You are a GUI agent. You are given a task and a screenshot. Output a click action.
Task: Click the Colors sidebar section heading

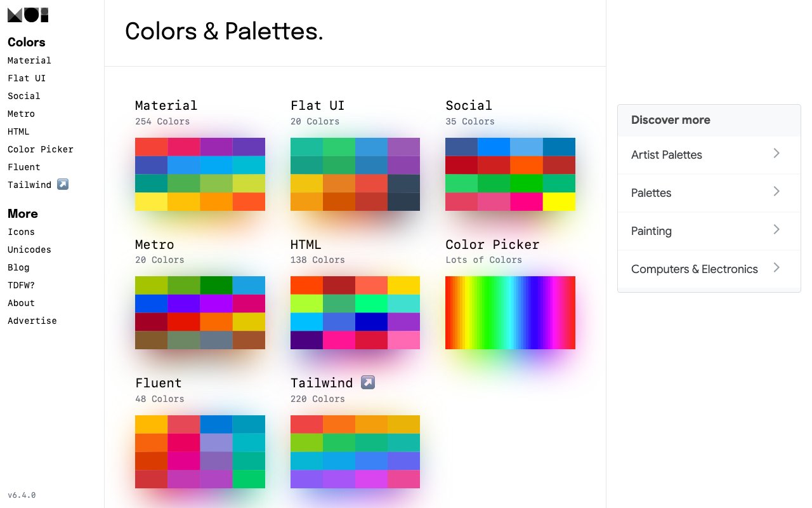(27, 42)
